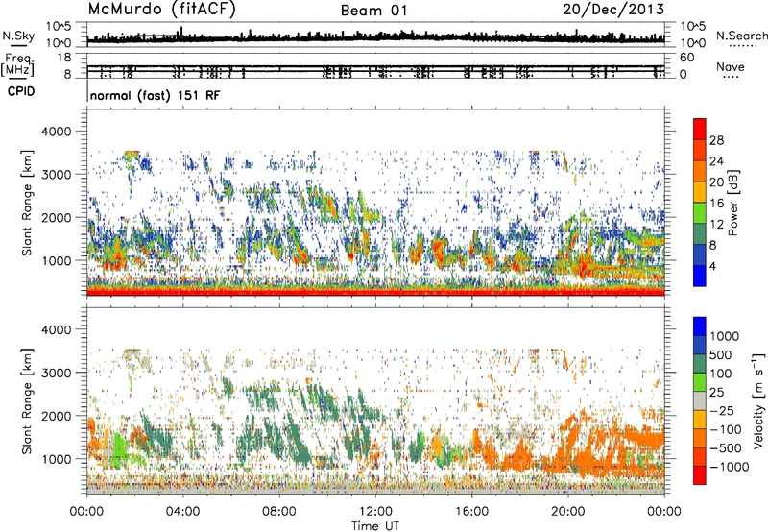Click the "20" label on power colorbar
Screen dimensions: 768x532
click(x=716, y=182)
